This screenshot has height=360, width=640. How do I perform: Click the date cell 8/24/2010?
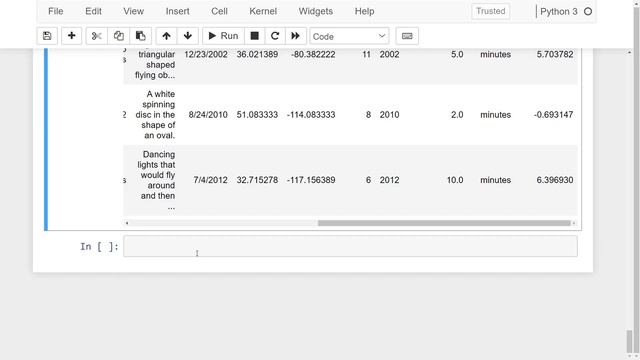click(208, 115)
